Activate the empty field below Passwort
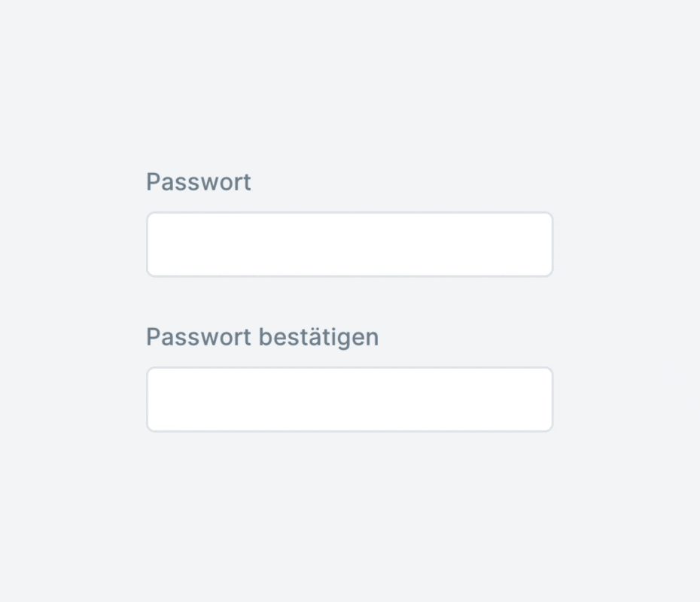Screen dimensions: 700x602 [349, 244]
